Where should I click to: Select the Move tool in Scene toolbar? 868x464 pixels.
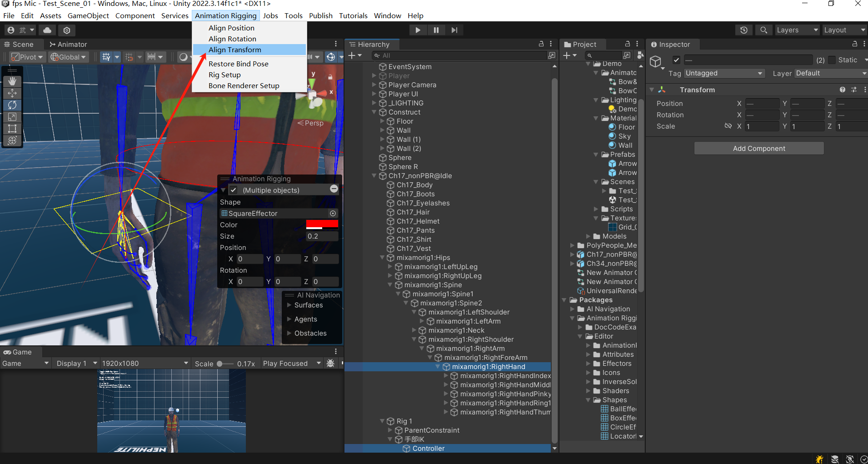coord(12,93)
